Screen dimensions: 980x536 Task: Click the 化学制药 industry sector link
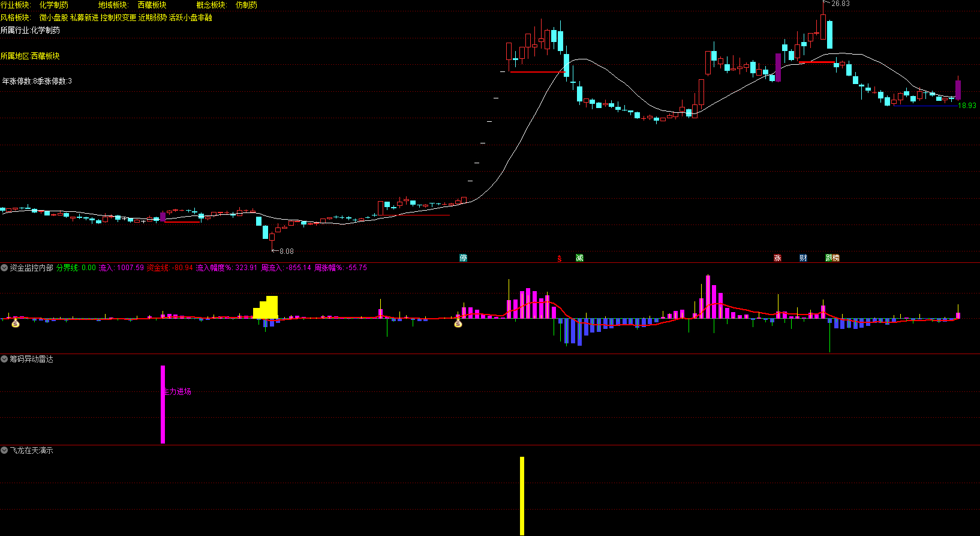(x=54, y=5)
